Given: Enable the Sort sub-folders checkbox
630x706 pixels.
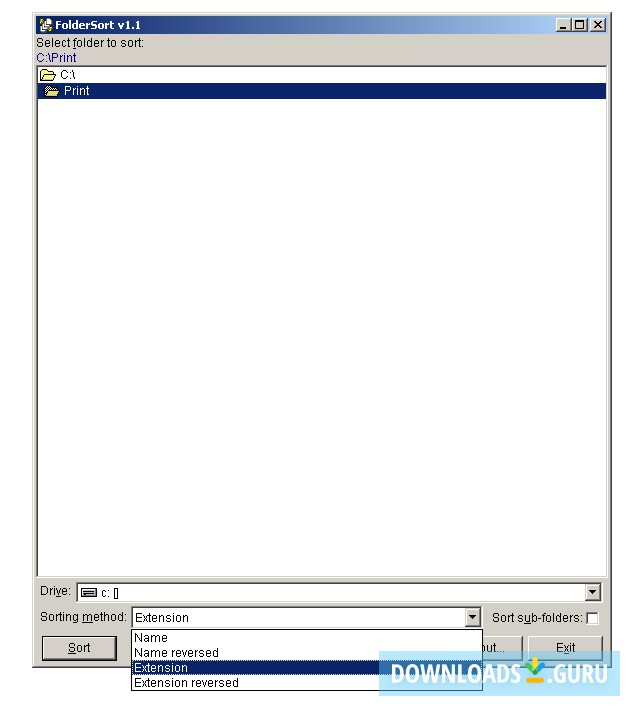Looking at the screenshot, I should [x=592, y=618].
